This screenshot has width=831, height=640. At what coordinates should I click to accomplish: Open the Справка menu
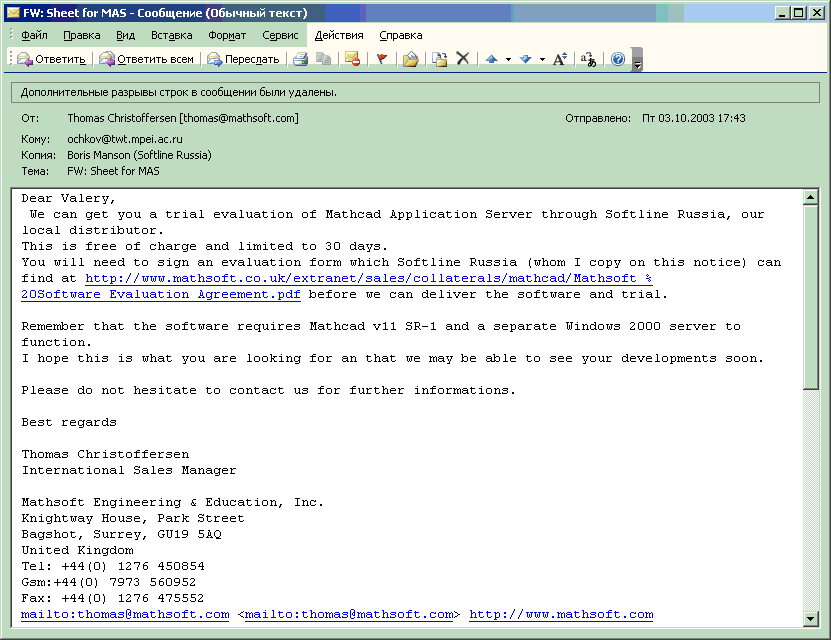401,35
